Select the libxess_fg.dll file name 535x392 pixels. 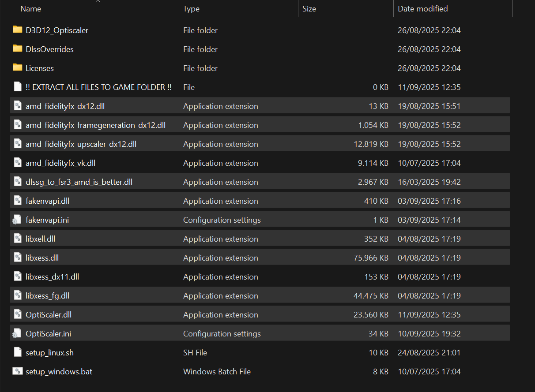click(47, 295)
